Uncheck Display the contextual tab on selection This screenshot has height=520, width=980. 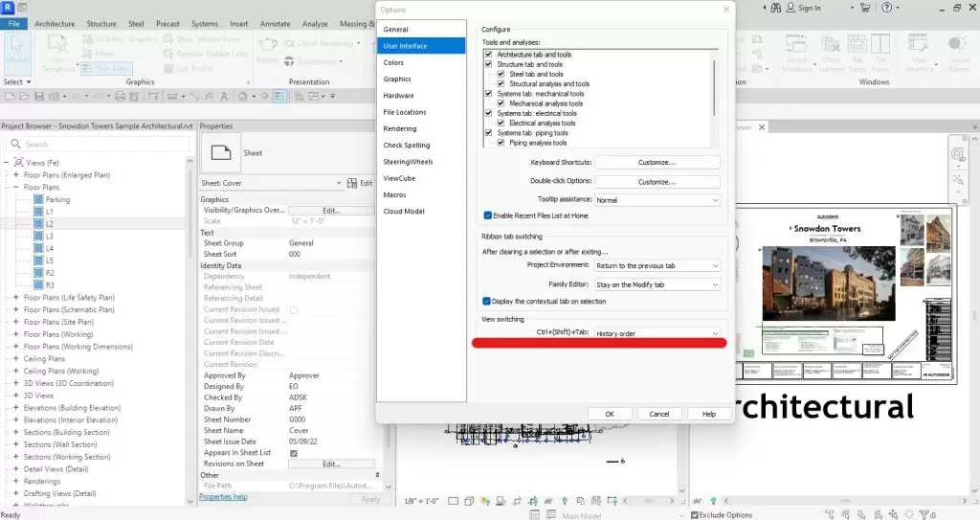click(488, 301)
